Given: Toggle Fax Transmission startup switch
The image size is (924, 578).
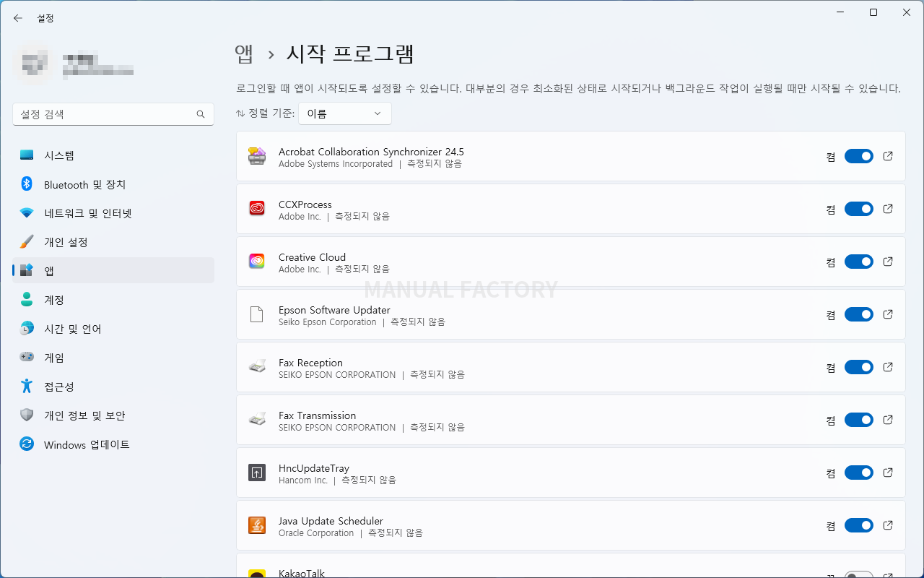Looking at the screenshot, I should coord(859,420).
